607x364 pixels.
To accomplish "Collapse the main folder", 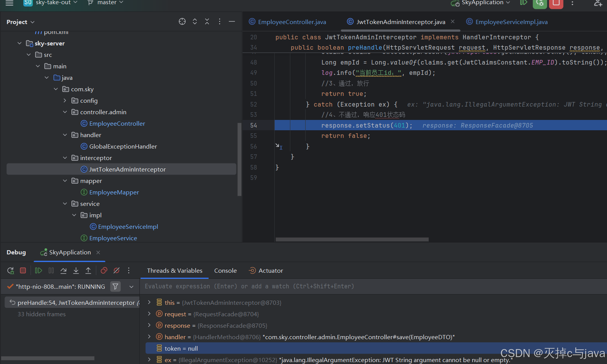I will point(38,66).
